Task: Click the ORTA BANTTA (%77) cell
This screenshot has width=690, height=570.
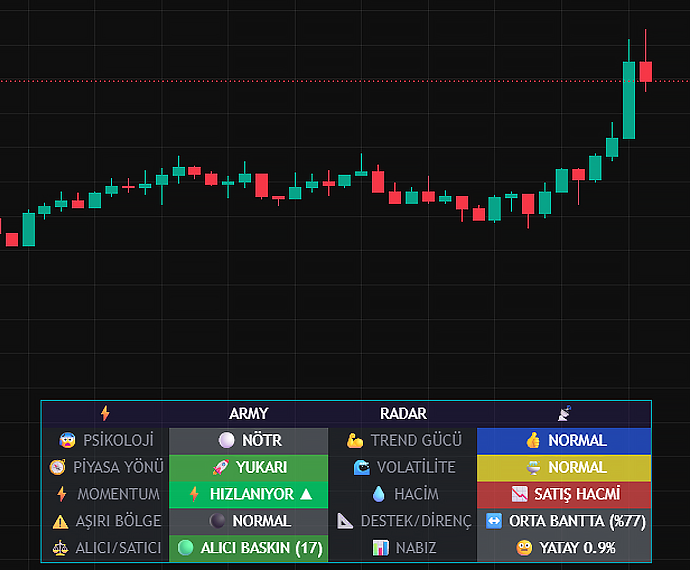Action: pyautogui.click(x=564, y=522)
